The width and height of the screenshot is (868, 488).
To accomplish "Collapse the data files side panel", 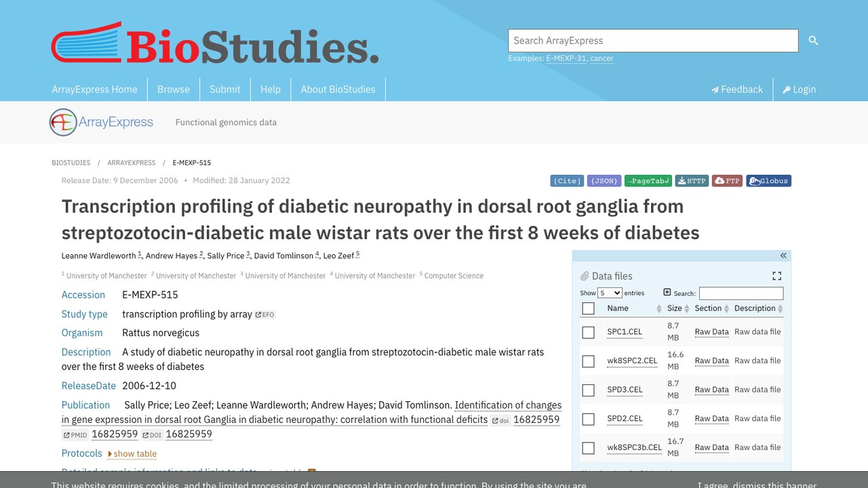I will tap(783, 256).
